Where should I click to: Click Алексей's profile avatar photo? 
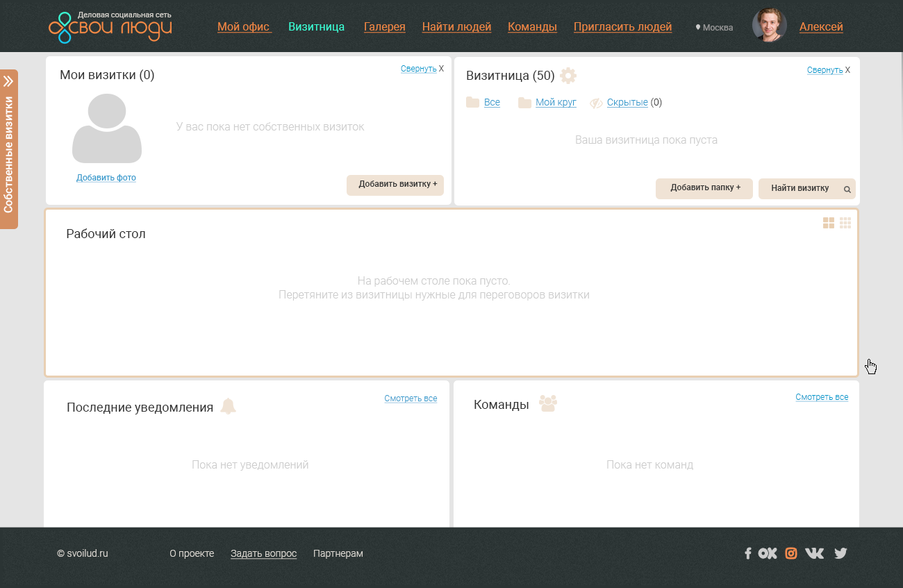click(769, 26)
